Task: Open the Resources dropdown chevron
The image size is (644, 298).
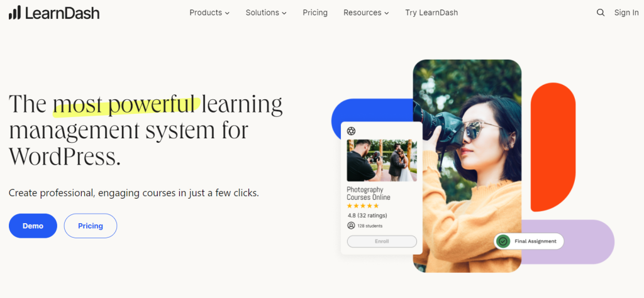Action: click(x=387, y=13)
